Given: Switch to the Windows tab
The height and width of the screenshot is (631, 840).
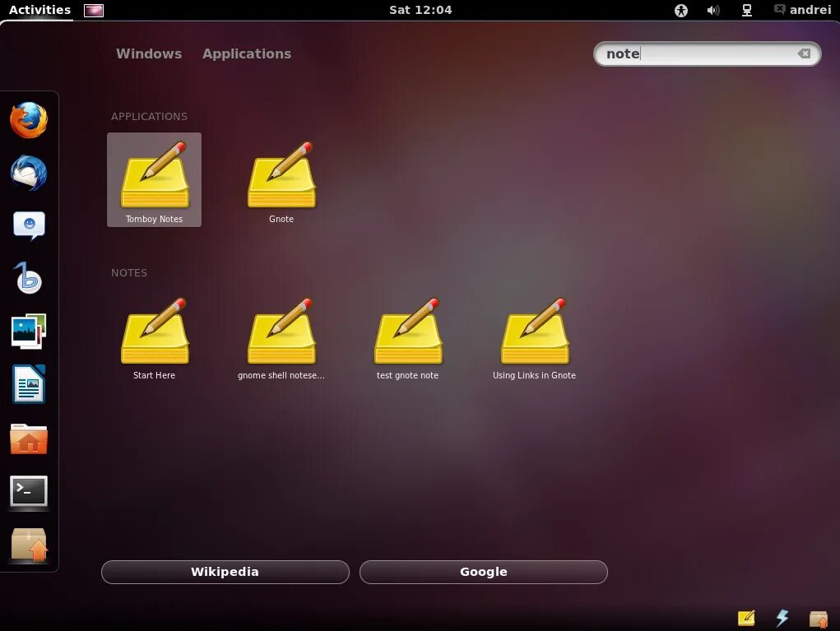Looking at the screenshot, I should (149, 53).
